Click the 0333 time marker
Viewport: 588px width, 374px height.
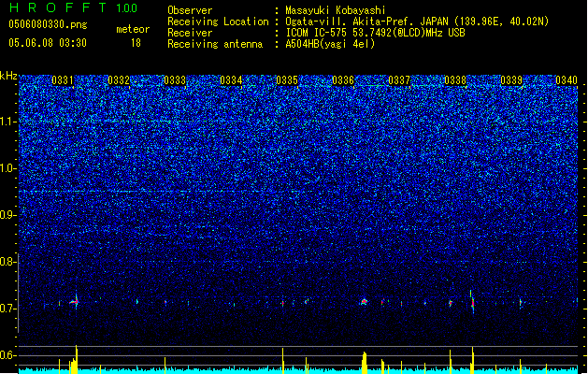click(175, 80)
